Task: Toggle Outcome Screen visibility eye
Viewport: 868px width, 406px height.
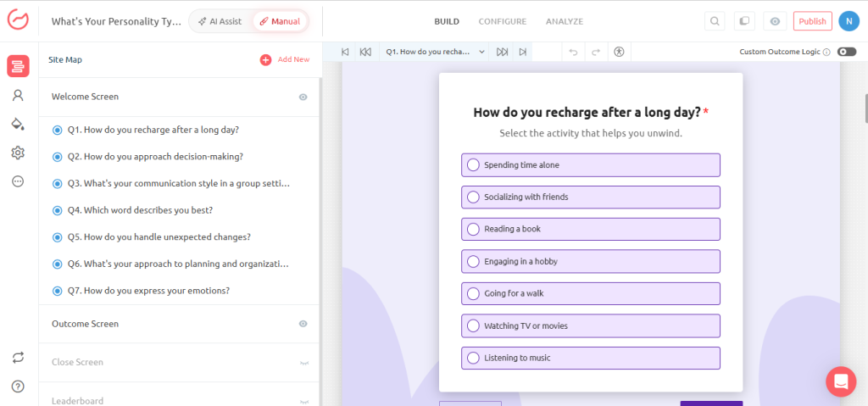Action: (x=303, y=324)
